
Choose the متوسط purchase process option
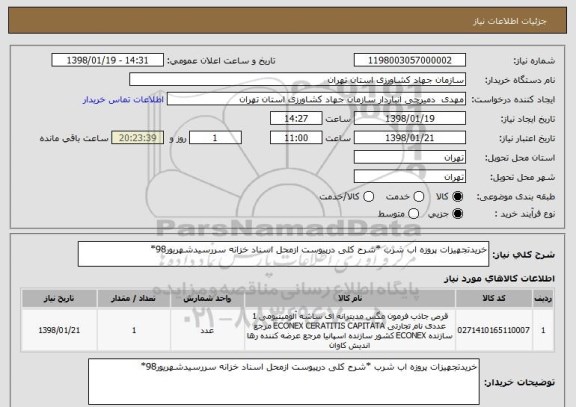(414, 214)
